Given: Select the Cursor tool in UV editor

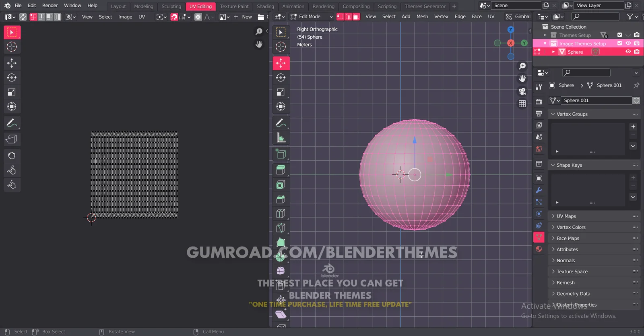Looking at the screenshot, I should pos(12,47).
